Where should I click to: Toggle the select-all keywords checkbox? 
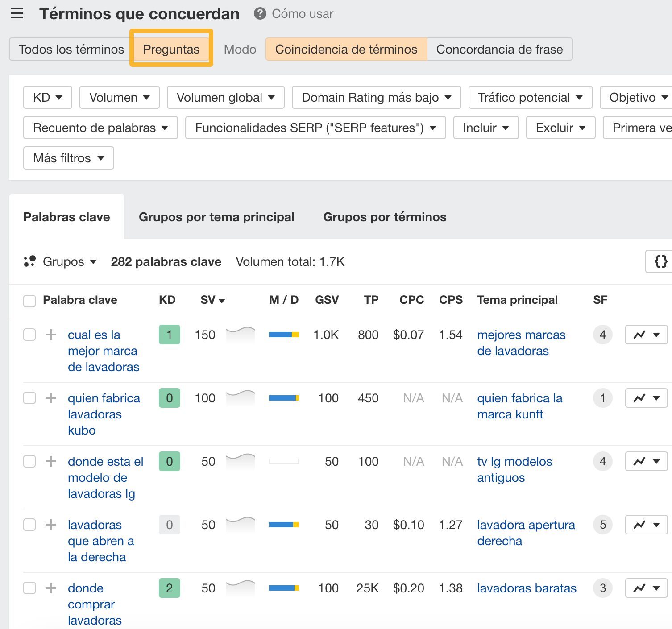[29, 301]
